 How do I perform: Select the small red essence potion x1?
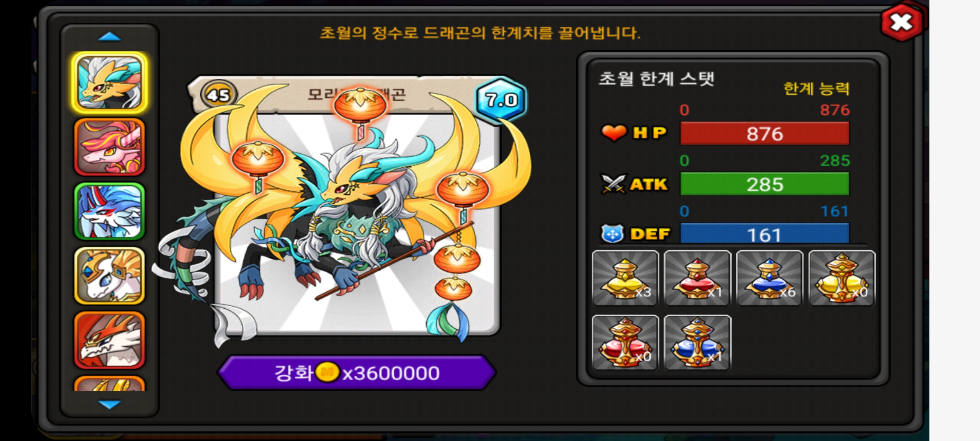[x=697, y=278]
